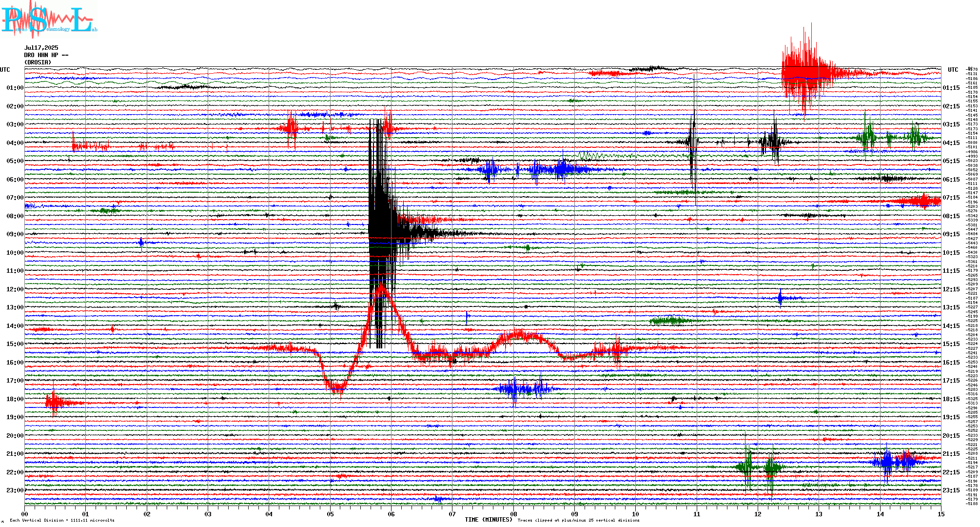Click the PSL seismology lab logo
Image resolution: width=980 pixels, height=527 pixels.
(49, 19)
